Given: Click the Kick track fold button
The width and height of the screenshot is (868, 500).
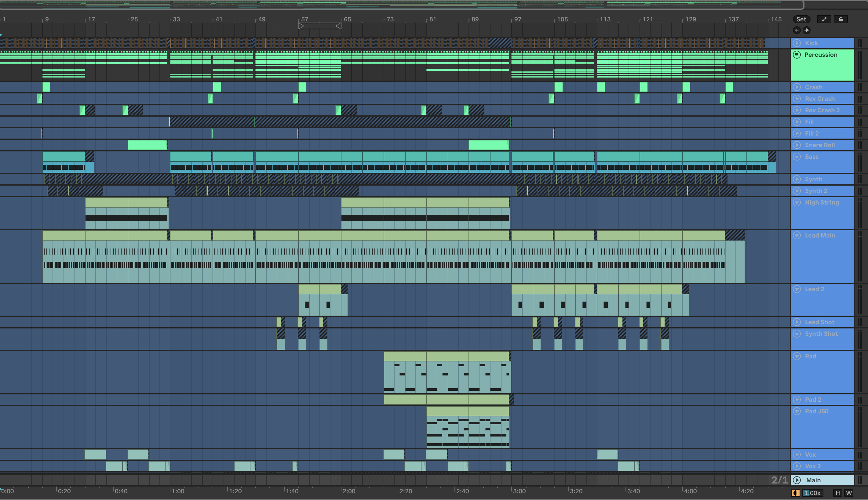Looking at the screenshot, I should (x=797, y=43).
